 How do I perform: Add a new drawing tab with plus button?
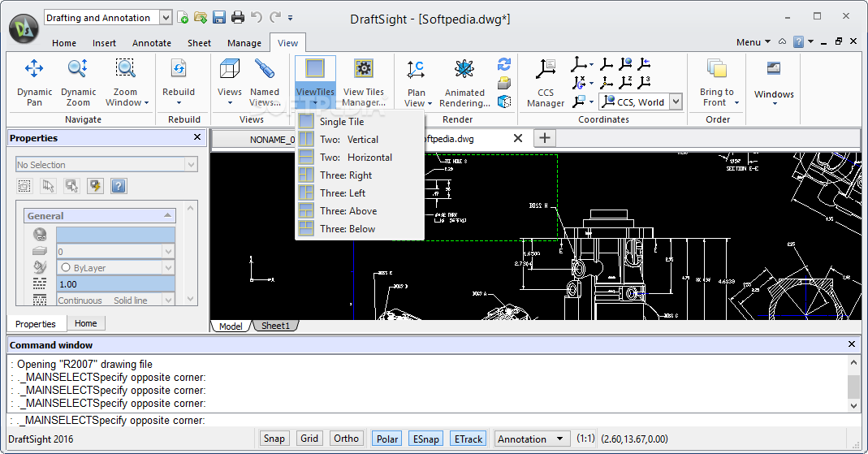pos(545,138)
